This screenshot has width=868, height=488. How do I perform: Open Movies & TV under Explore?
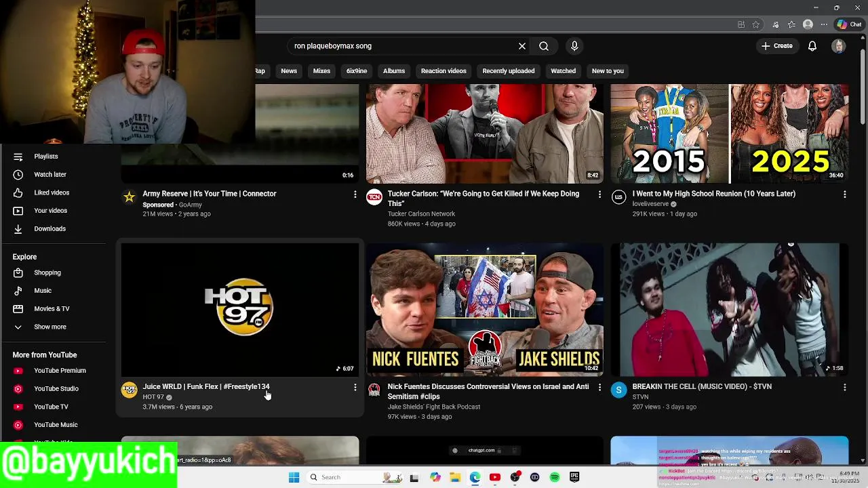53,309
